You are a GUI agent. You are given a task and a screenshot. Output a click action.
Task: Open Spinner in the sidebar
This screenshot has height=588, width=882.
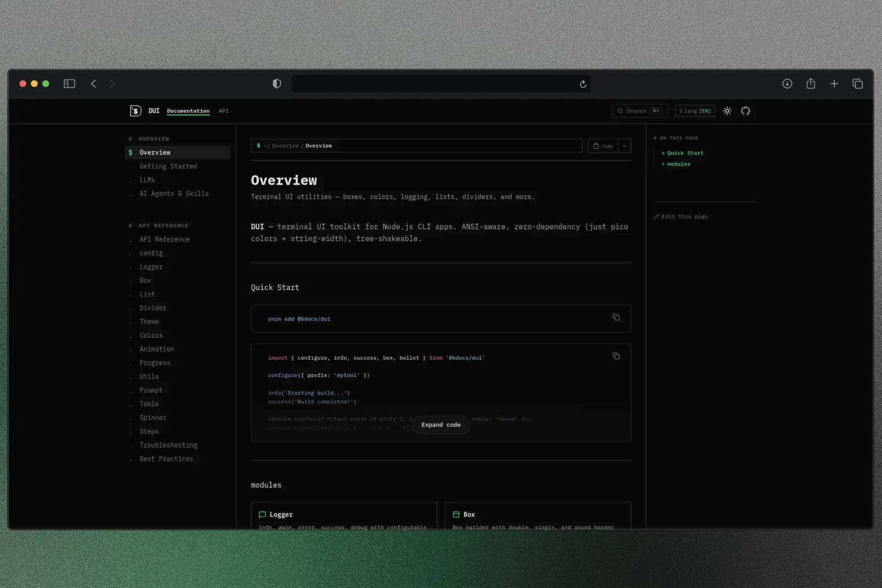[153, 418]
